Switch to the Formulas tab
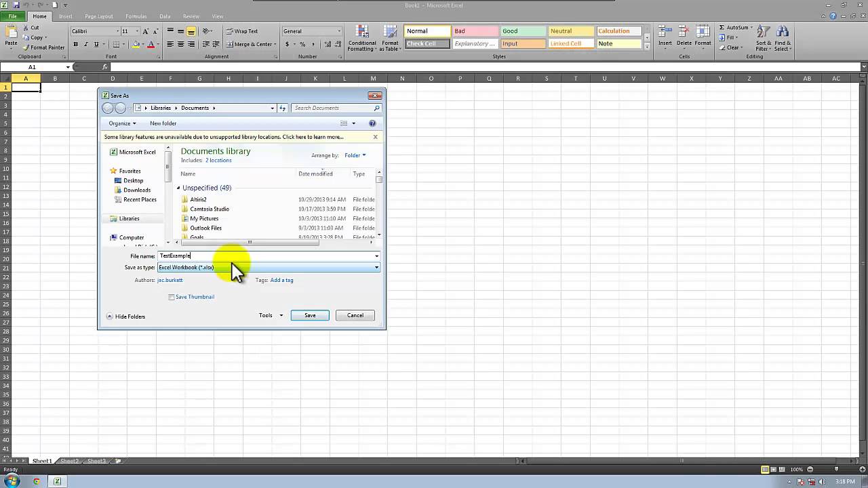Image resolution: width=868 pixels, height=488 pixels. click(x=136, y=16)
